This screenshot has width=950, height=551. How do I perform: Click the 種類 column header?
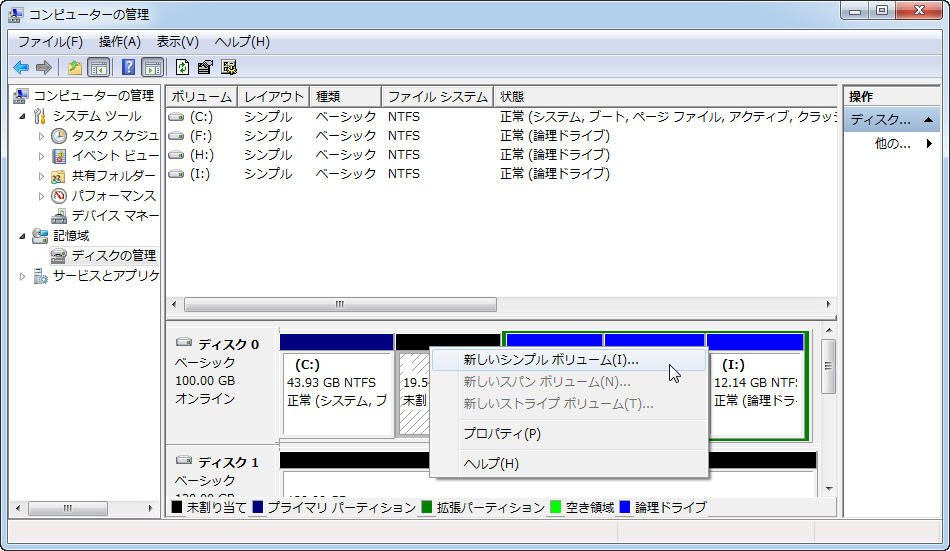(345, 96)
